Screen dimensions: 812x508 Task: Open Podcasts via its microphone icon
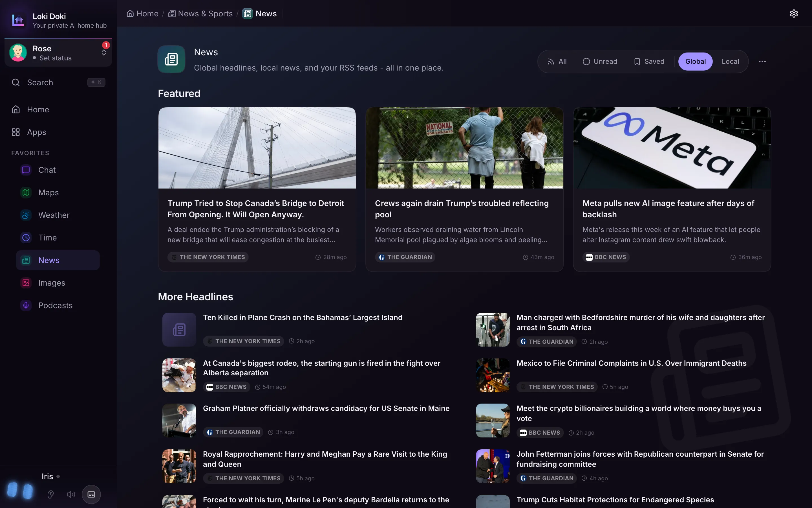pyautogui.click(x=26, y=305)
